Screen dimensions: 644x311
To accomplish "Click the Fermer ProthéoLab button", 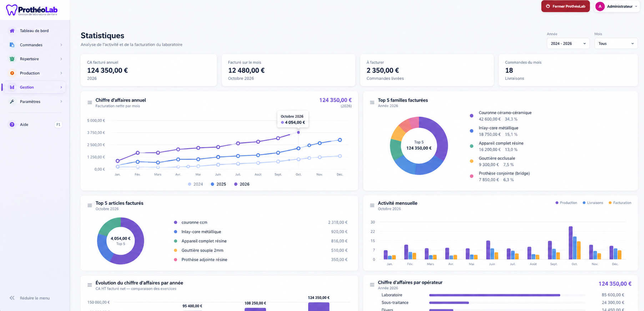I will [x=565, y=6].
